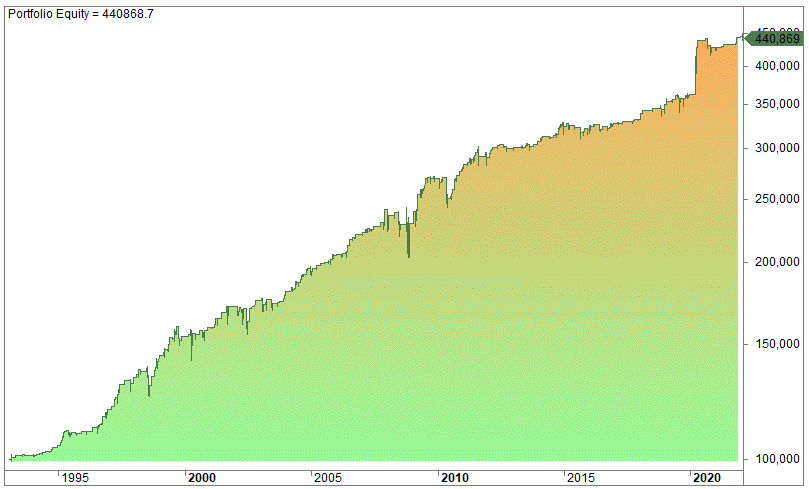The image size is (809, 489).
Task: Click the 350,000 y-axis label
Action: point(776,103)
